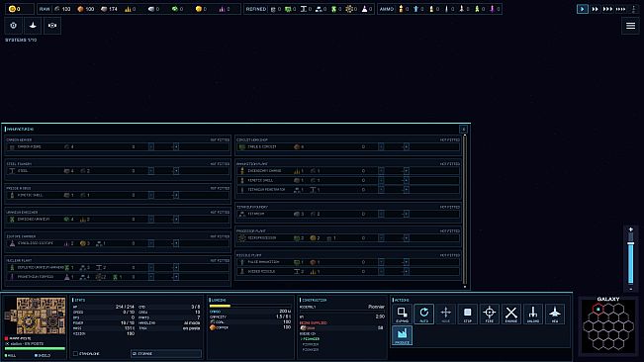
Task: Increase Seeker Missile production quantity
Action: coord(406,271)
